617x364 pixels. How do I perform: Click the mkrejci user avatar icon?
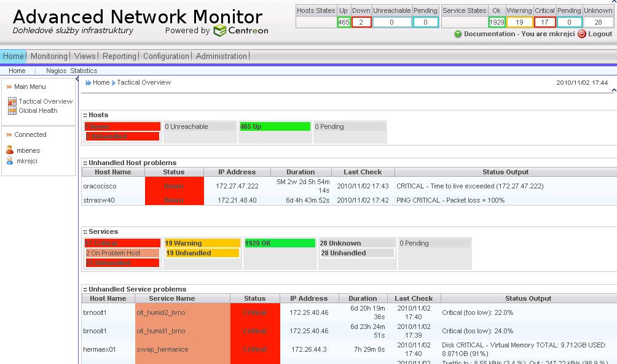point(10,161)
